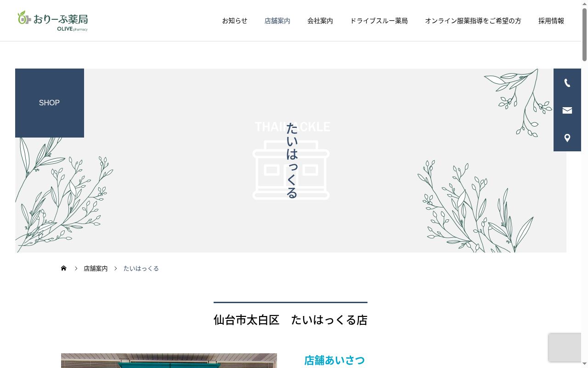Click the SHOP blue label box

pyautogui.click(x=50, y=103)
